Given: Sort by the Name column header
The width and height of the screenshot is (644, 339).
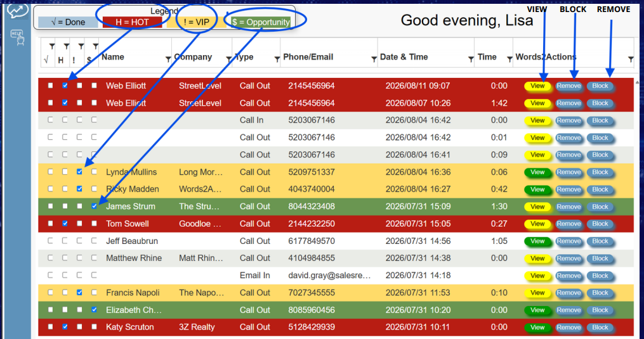Looking at the screenshot, I should (112, 57).
